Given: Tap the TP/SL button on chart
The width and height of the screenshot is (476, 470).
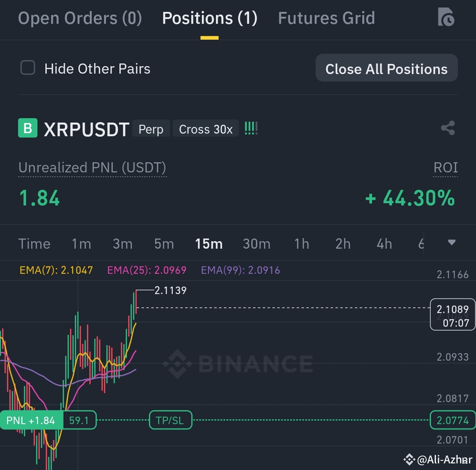Looking at the screenshot, I should 170,420.
